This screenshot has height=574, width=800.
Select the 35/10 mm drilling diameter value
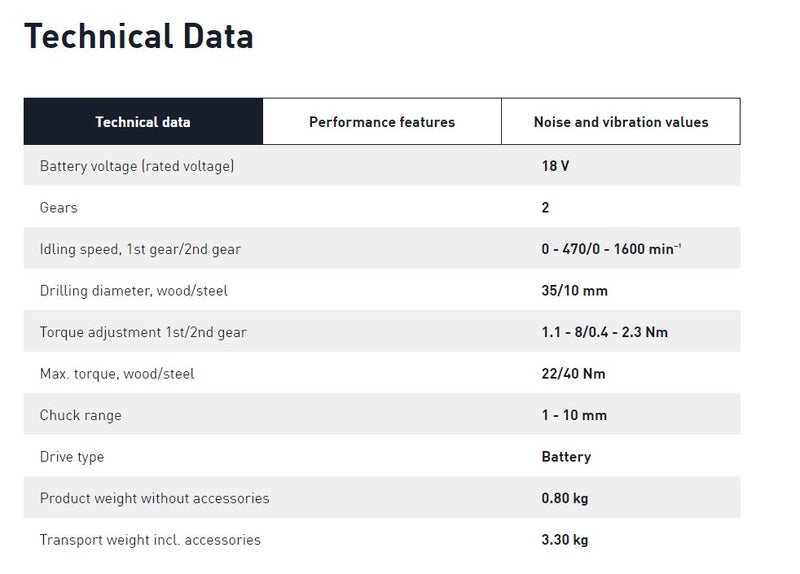pyautogui.click(x=575, y=291)
